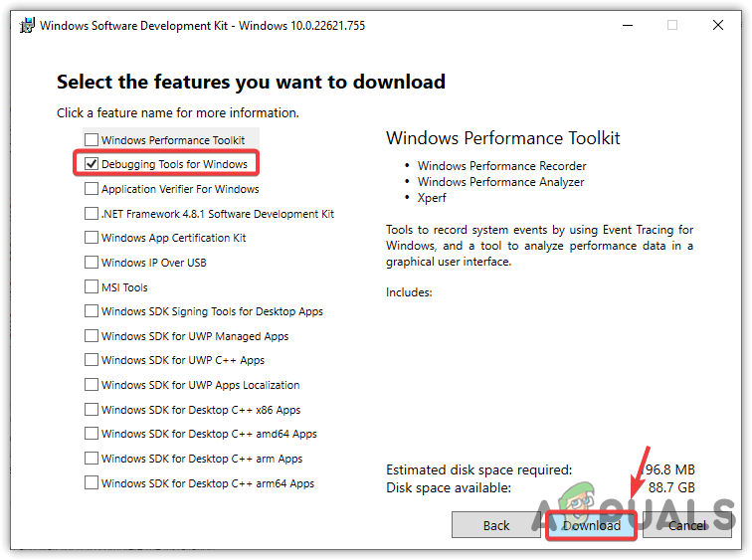Uncheck Debugging Tools for Windows
Viewport: 752px width, 560px height.
click(93, 164)
